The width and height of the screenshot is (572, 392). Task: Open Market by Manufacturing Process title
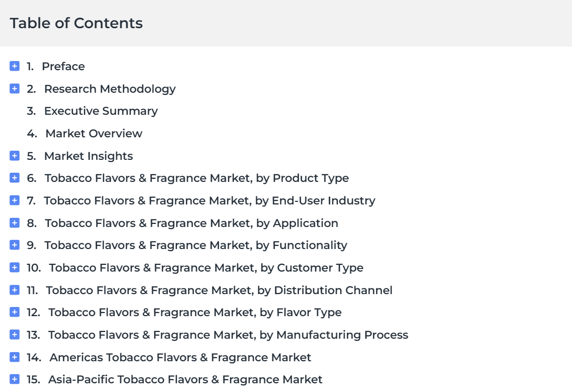tap(229, 335)
